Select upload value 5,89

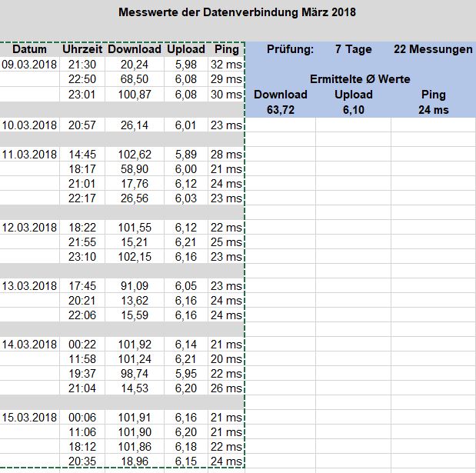(x=186, y=155)
